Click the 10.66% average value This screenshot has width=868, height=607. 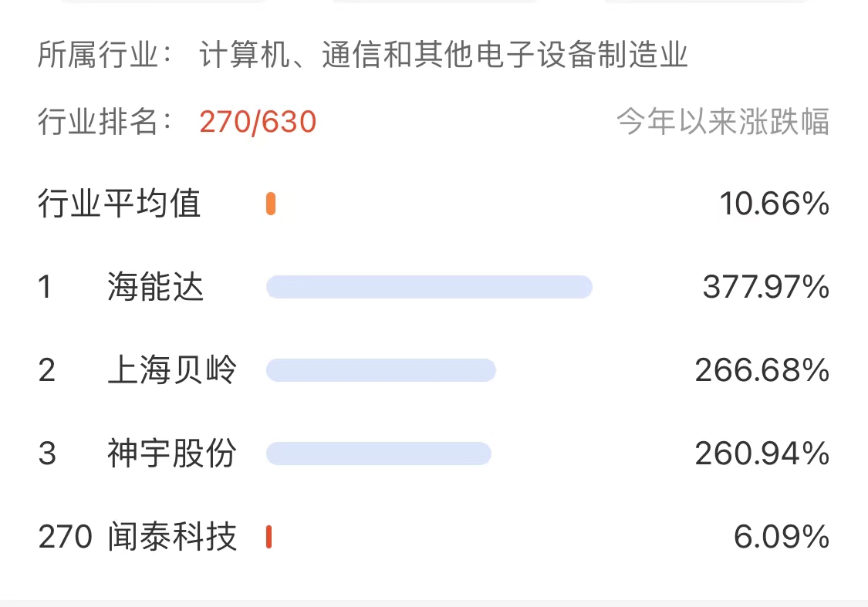[x=775, y=204]
